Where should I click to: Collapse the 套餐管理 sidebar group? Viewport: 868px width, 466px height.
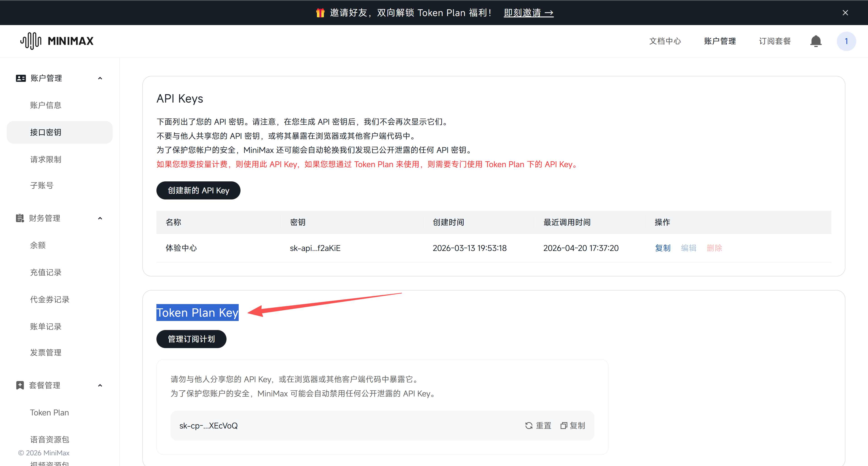[100, 385]
